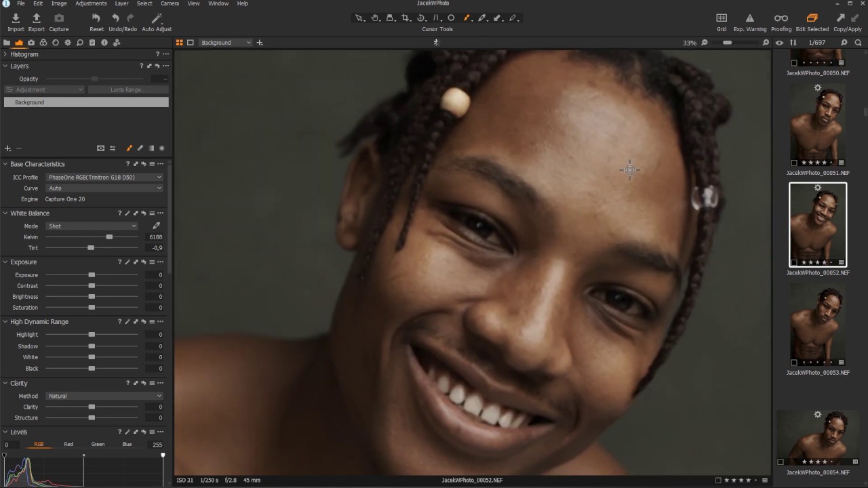Select thumbnail JacekWPhoto_00053.NEF
868x488 pixels.
tap(818, 325)
